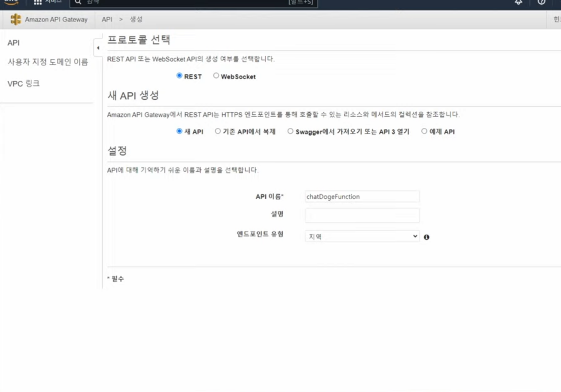The image size is (561, 392).
Task: Click the endpoint type info icon
Action: point(426,237)
